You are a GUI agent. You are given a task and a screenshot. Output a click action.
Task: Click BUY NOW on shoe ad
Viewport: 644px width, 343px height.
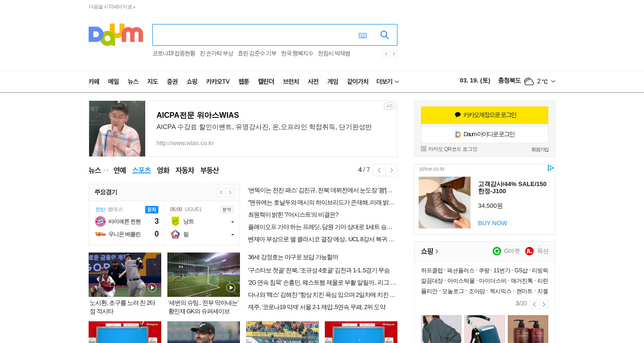point(493,223)
